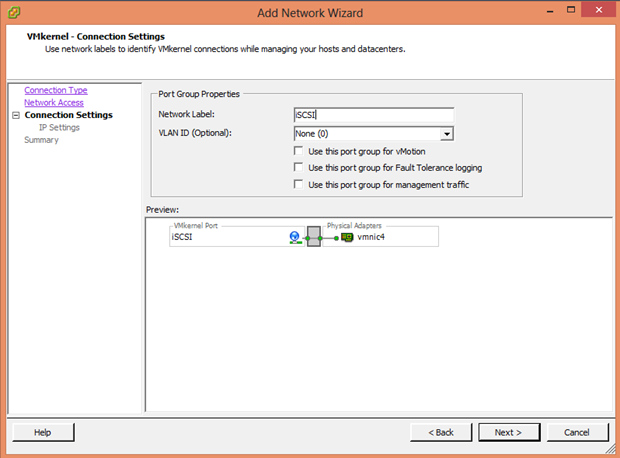The height and width of the screenshot is (458, 620).
Task: Go to Network Access step
Action: point(54,102)
